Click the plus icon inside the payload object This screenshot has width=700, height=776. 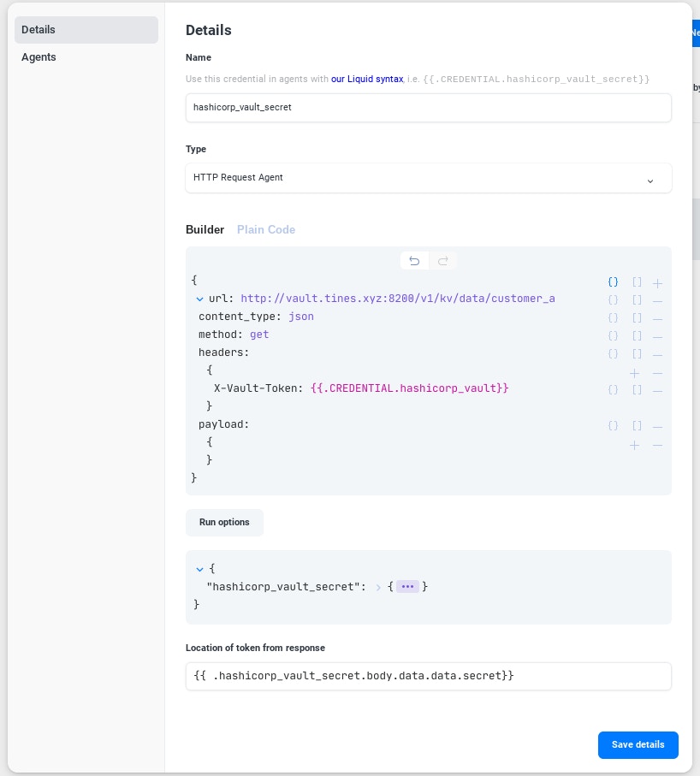pyautogui.click(x=635, y=445)
